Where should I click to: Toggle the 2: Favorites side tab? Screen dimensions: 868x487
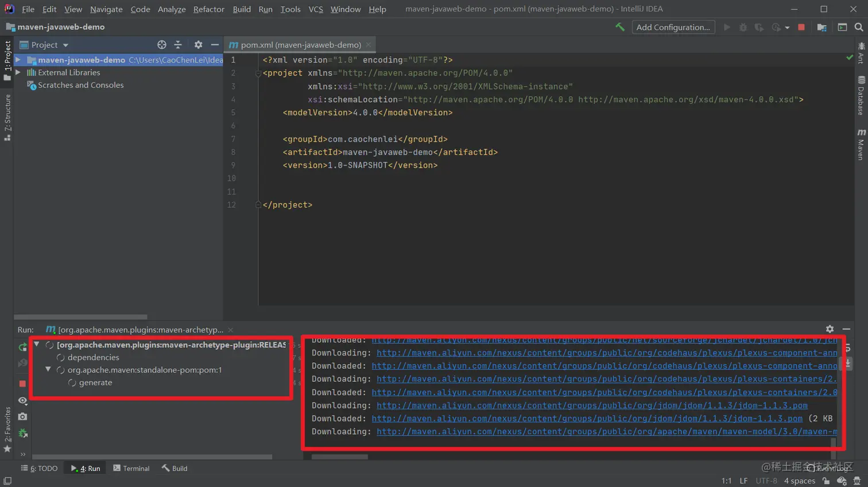(x=7, y=430)
